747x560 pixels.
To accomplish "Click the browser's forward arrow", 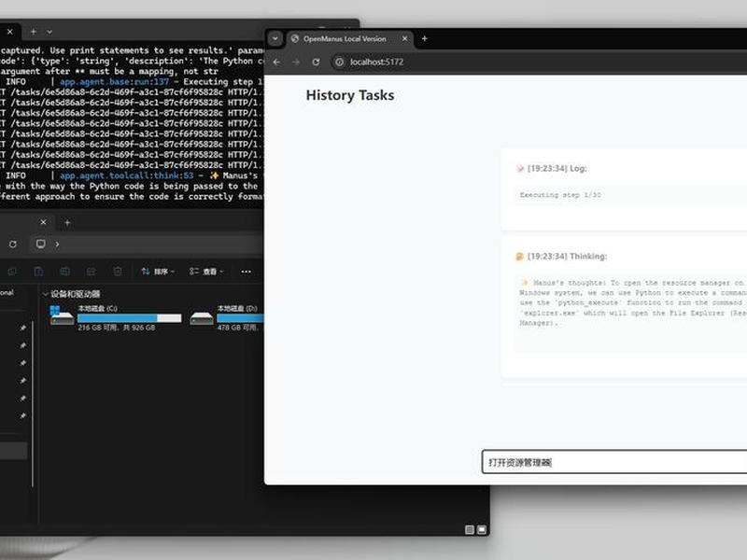I will [x=296, y=62].
